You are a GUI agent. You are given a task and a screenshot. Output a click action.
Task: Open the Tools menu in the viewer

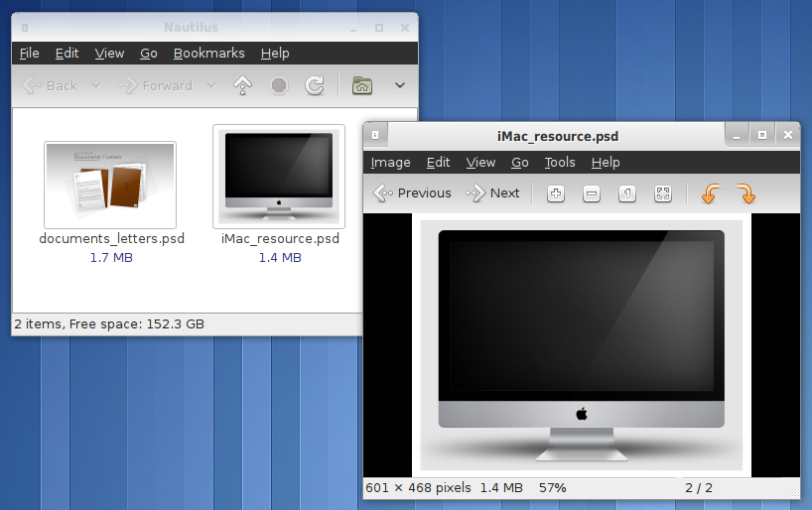click(x=560, y=163)
